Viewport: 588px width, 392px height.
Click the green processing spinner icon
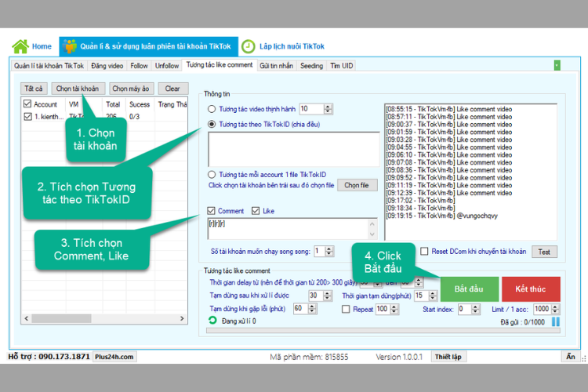coord(212,321)
